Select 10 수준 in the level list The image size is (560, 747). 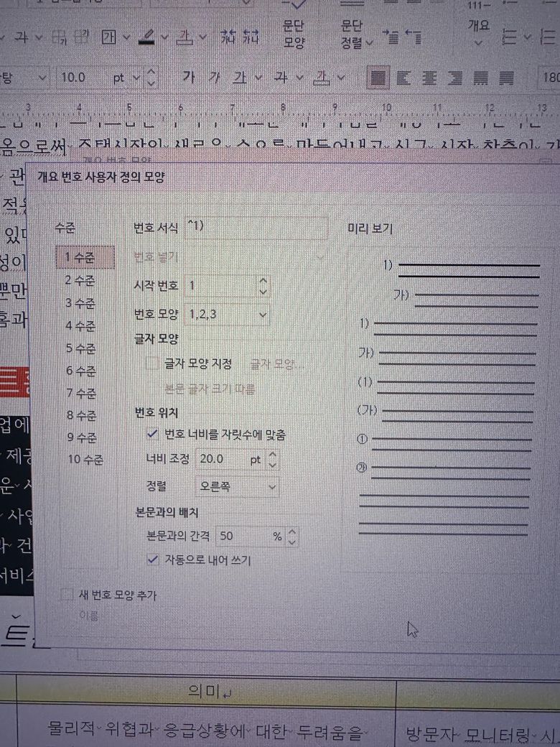tap(85, 460)
